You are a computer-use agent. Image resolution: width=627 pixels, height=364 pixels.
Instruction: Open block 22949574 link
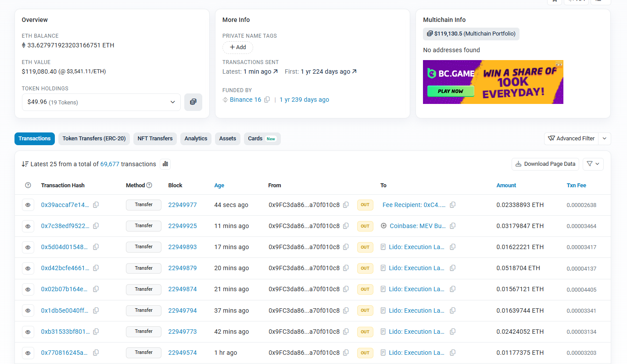[183, 353]
